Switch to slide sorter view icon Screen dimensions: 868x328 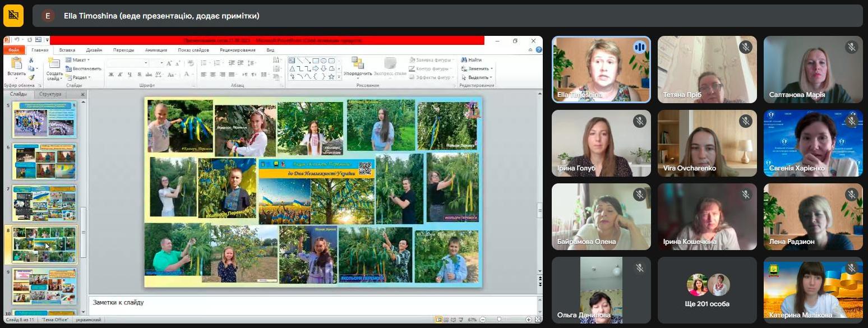point(447,319)
